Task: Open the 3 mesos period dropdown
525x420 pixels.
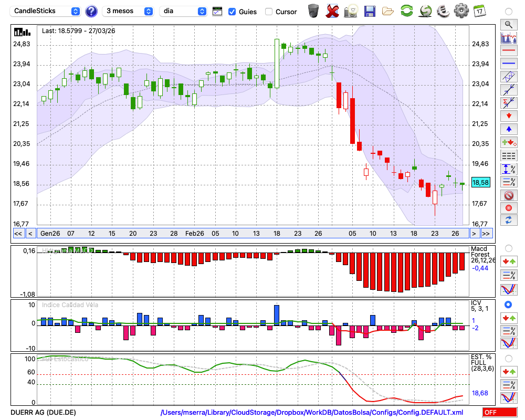Action: 128,11
